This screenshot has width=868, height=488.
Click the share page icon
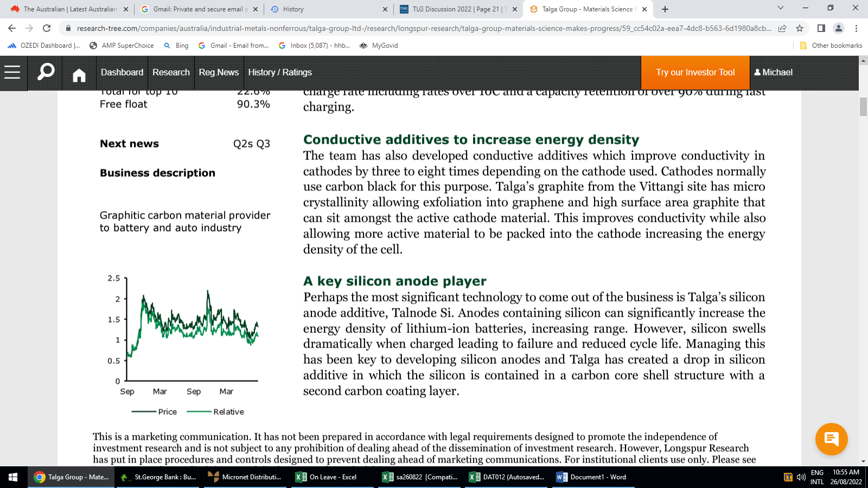[782, 28]
